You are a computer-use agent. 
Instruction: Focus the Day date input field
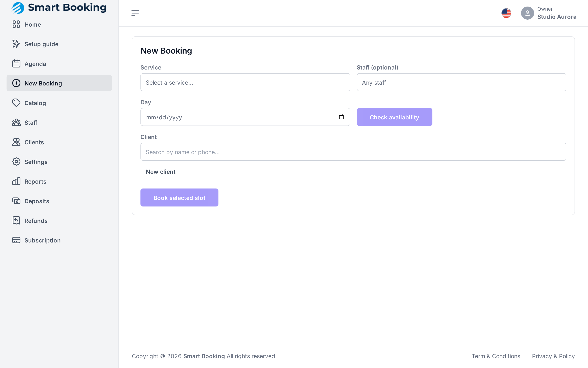[245, 117]
